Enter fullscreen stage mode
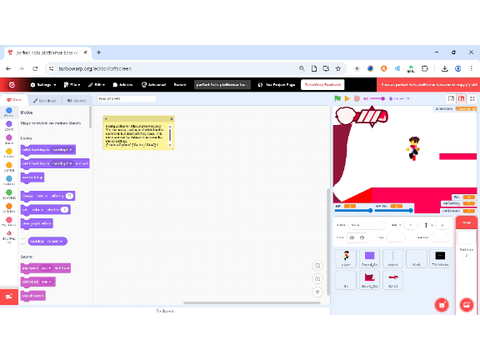The height and width of the screenshot is (360, 480). point(472,98)
